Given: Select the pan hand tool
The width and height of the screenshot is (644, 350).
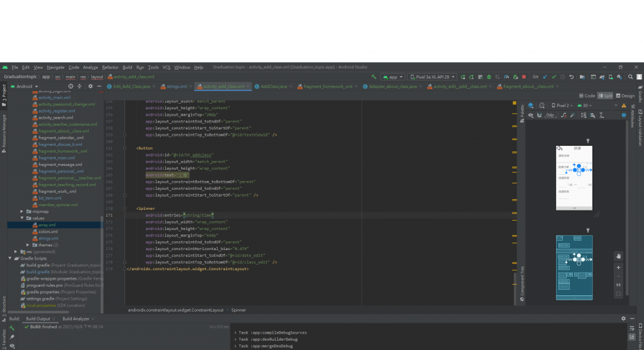Looking at the screenshot, I should click(619, 256).
